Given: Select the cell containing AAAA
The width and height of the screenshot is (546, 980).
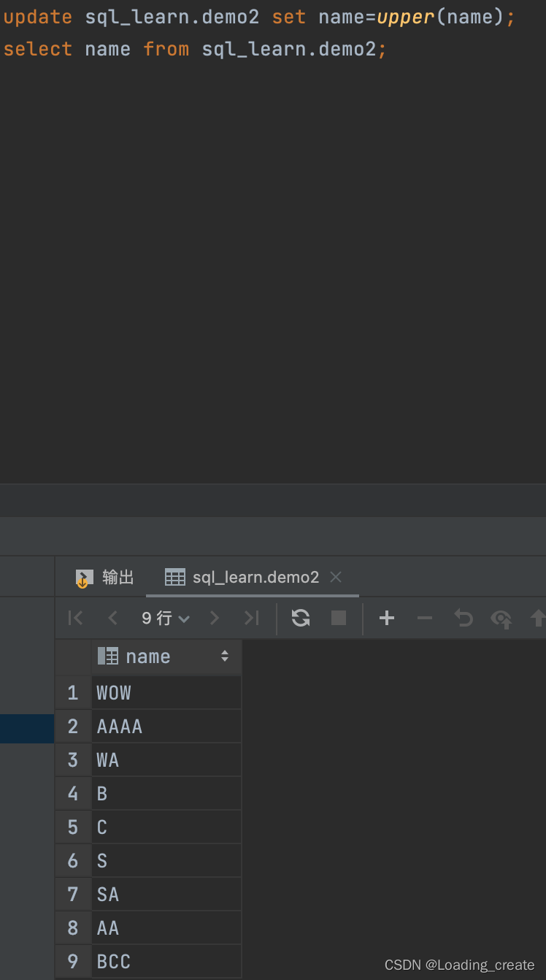Looking at the screenshot, I should click(x=166, y=726).
